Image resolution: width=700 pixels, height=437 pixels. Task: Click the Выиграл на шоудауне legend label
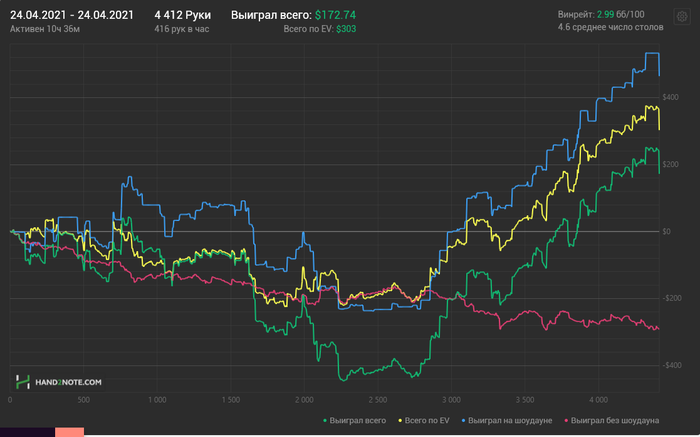[510, 420]
